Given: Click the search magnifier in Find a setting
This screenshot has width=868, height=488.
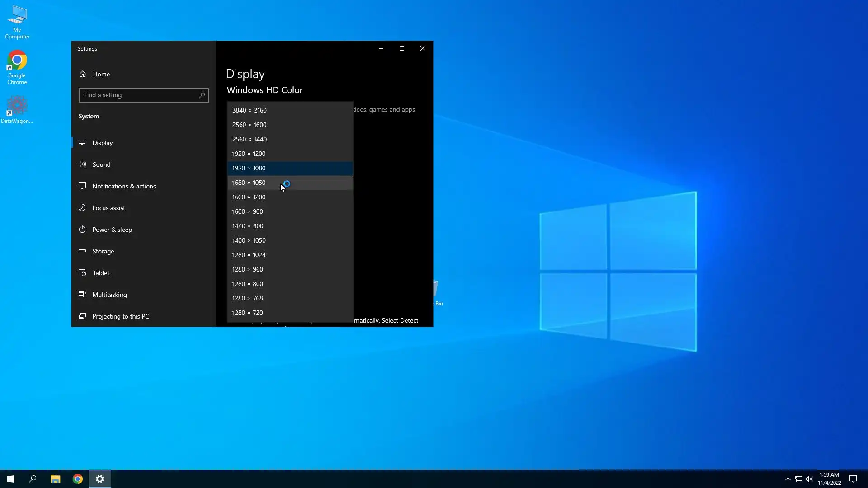Looking at the screenshot, I should point(202,95).
